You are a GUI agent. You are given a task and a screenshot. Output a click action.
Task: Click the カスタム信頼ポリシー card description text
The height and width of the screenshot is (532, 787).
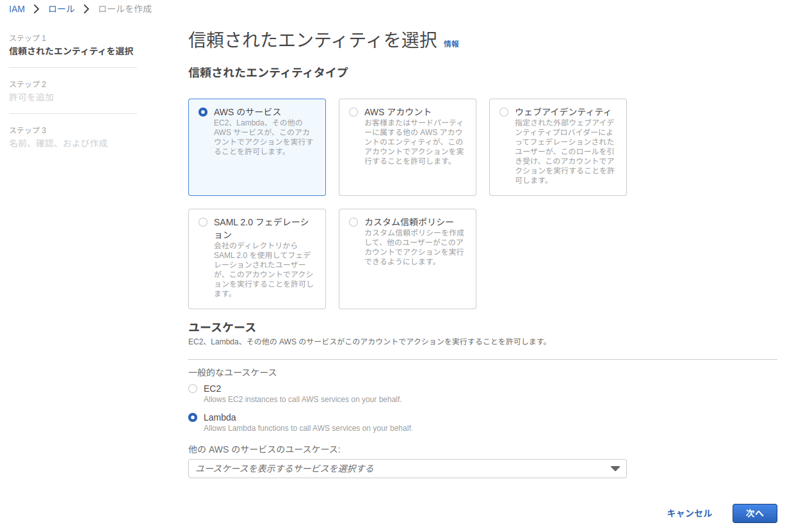coord(414,247)
